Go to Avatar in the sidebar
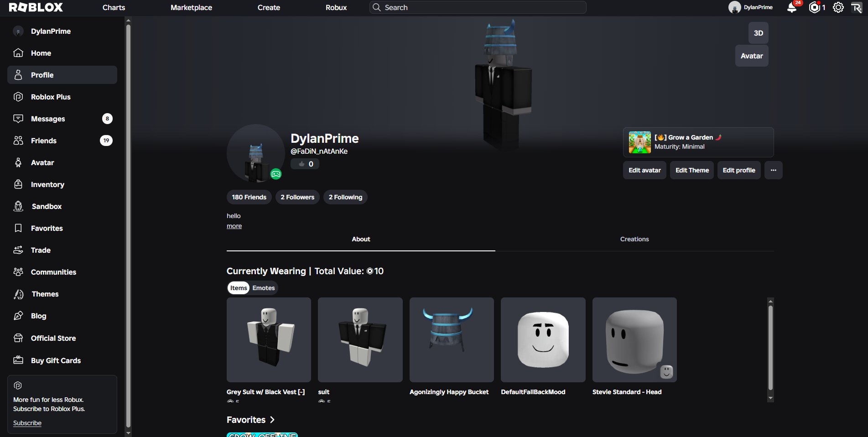Screen dimensions: 868x437 [x=62, y=162]
